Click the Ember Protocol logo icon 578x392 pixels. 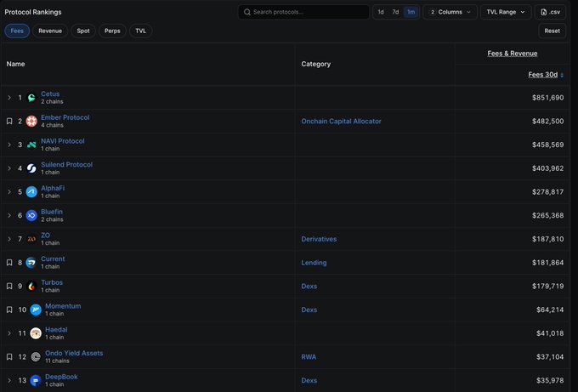coord(31,122)
